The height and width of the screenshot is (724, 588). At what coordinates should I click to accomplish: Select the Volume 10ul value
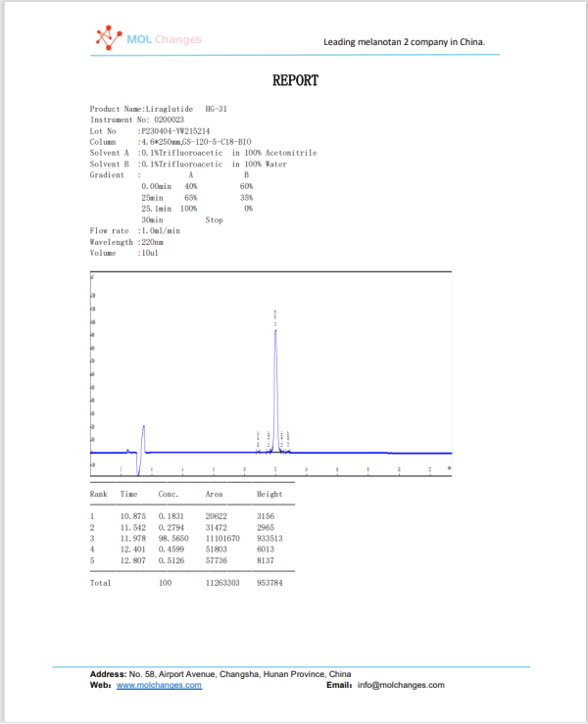(150, 253)
